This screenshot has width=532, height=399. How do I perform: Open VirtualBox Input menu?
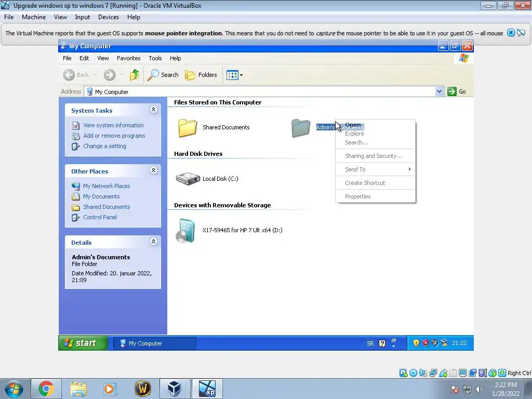(83, 17)
